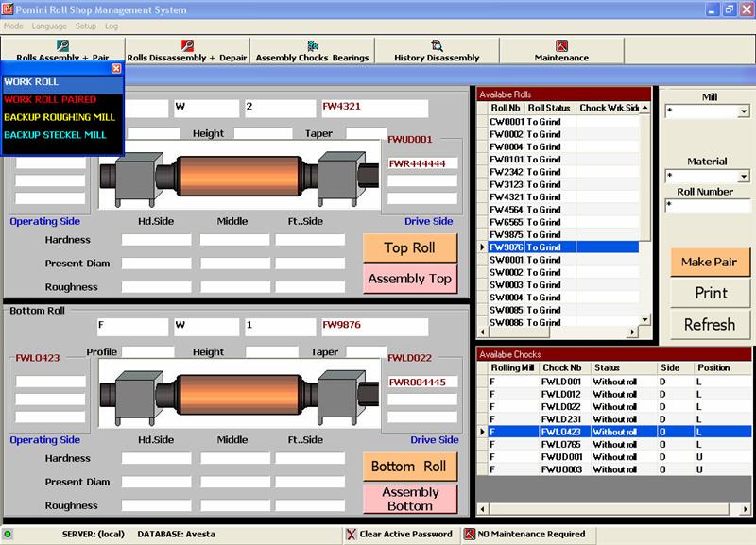Select WORK ROLL PAIRED option
This screenshot has width=756, height=545.
[62, 100]
